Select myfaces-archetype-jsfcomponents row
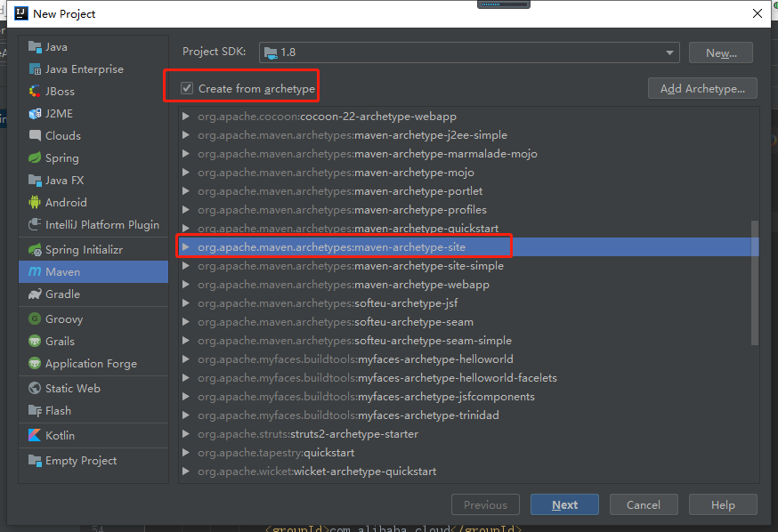The width and height of the screenshot is (778, 532). tap(468, 397)
